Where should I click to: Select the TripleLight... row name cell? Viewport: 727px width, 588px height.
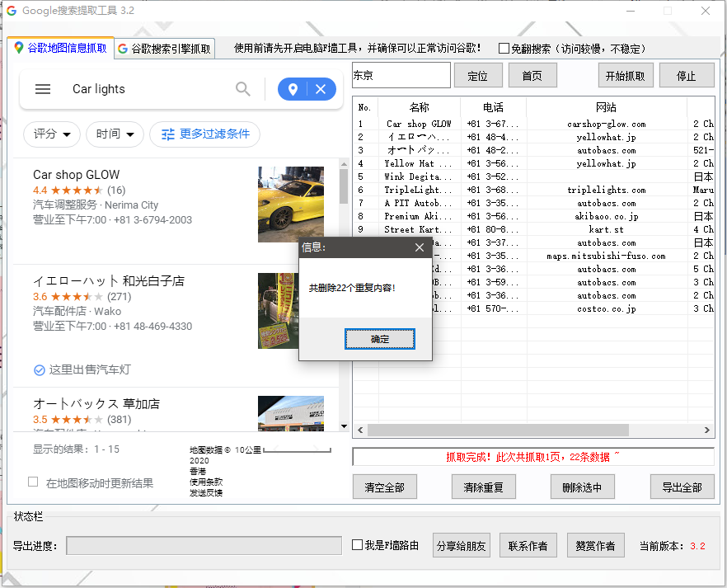pyautogui.click(x=419, y=190)
